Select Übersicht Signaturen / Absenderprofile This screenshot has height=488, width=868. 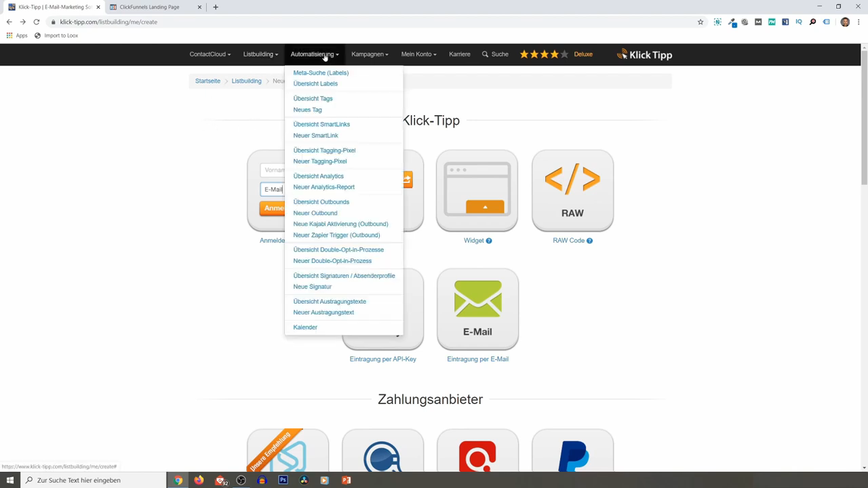pyautogui.click(x=344, y=276)
